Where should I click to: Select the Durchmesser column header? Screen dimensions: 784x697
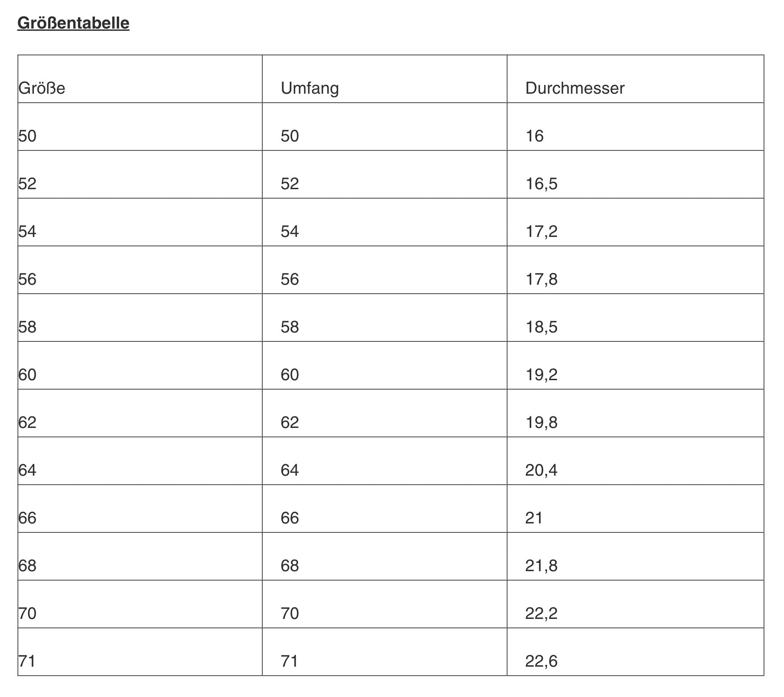point(574,88)
